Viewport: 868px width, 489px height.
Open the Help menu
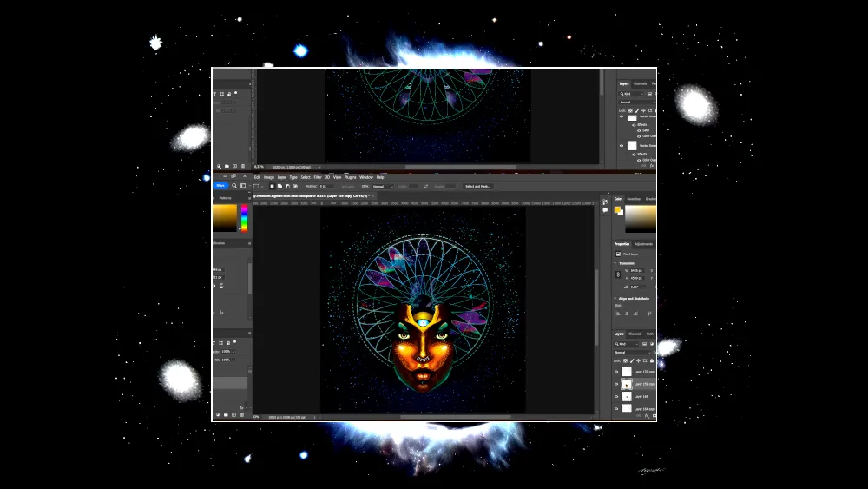pos(380,177)
